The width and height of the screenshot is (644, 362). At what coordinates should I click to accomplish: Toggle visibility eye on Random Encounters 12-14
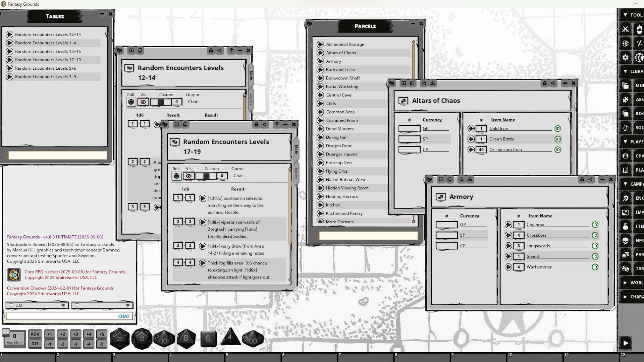144,102
